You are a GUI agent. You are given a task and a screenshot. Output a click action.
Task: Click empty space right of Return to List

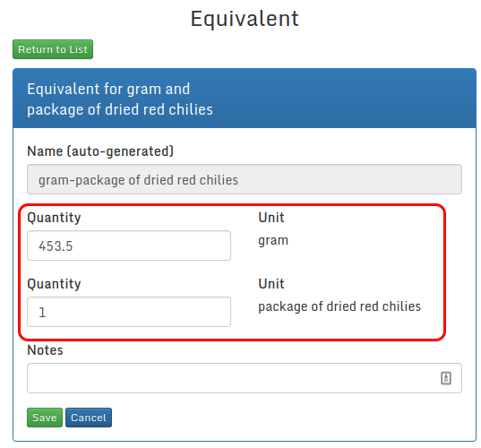coord(276,49)
